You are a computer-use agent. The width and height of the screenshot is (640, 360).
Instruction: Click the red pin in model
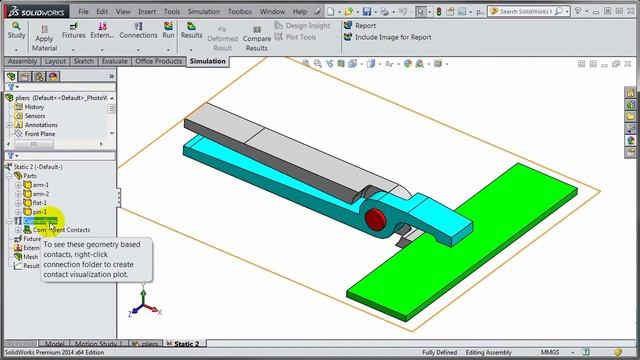(376, 219)
